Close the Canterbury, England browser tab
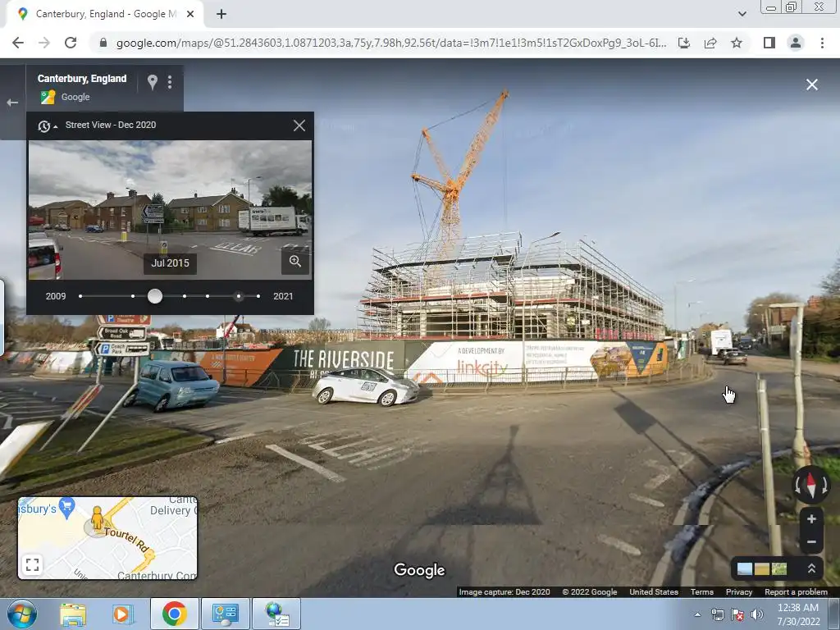 (190, 15)
